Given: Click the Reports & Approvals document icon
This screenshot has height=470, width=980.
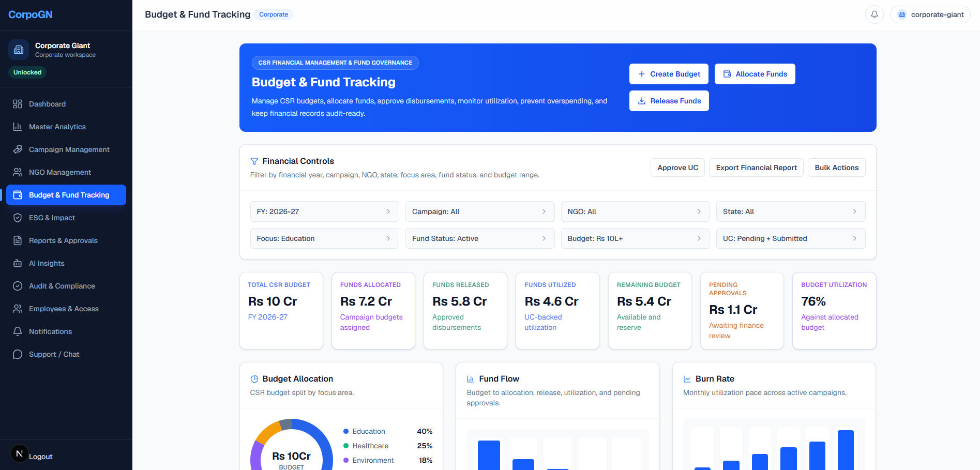Looking at the screenshot, I should tap(18, 240).
